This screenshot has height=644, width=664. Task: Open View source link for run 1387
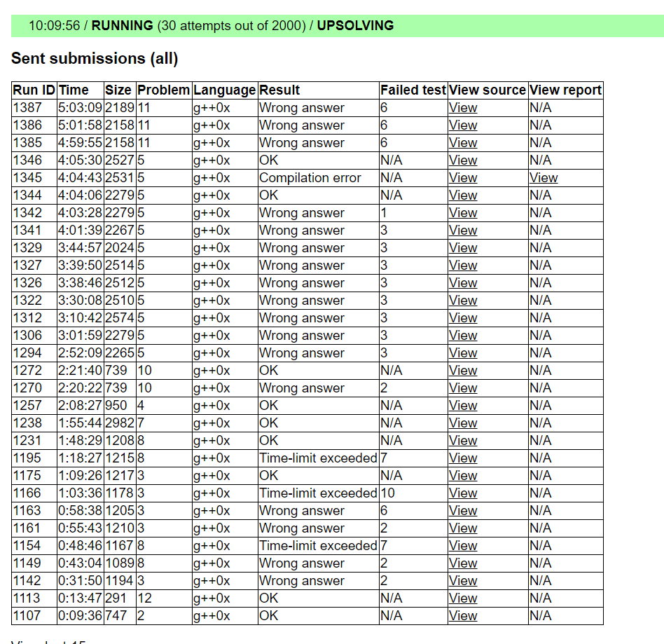(463, 108)
